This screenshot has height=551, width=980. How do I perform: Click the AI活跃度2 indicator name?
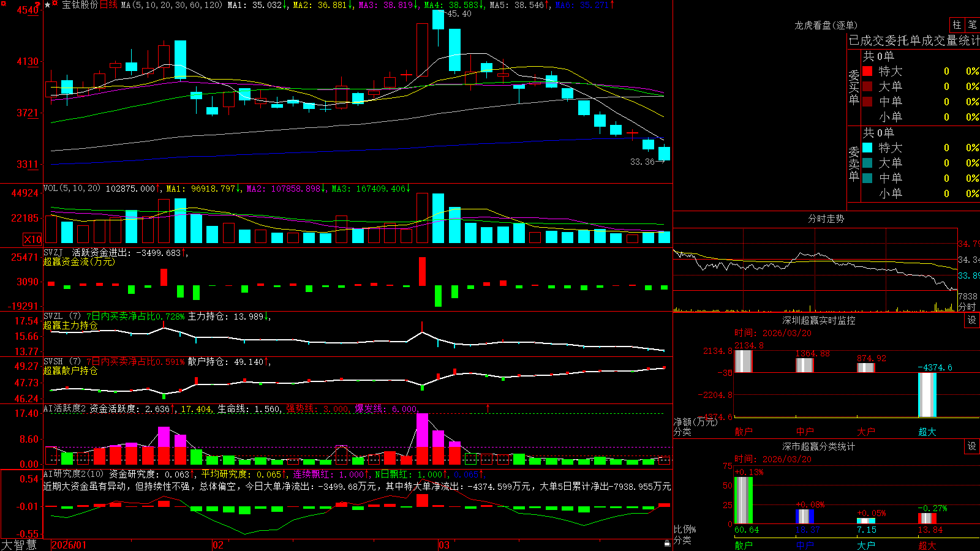click(x=65, y=409)
